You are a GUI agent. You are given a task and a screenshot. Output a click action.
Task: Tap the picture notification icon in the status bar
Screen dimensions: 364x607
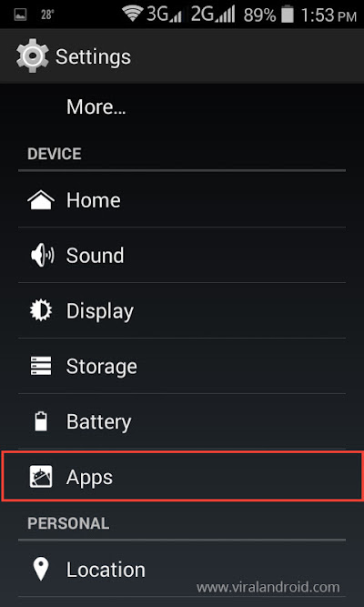tap(20, 15)
